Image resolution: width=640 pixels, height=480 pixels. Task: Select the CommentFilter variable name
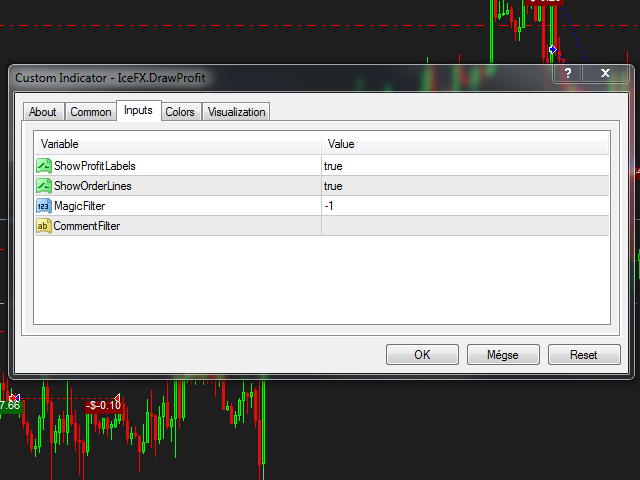click(x=87, y=226)
